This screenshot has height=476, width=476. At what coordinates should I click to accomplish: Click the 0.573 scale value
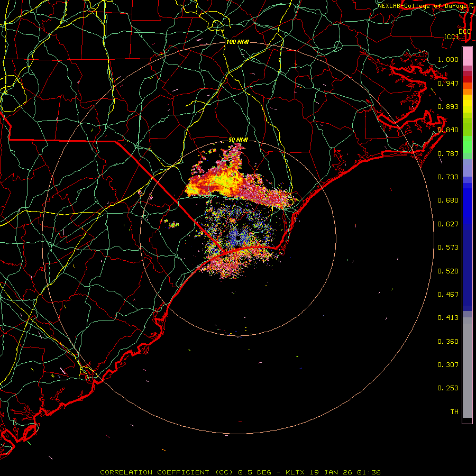pos(448,248)
